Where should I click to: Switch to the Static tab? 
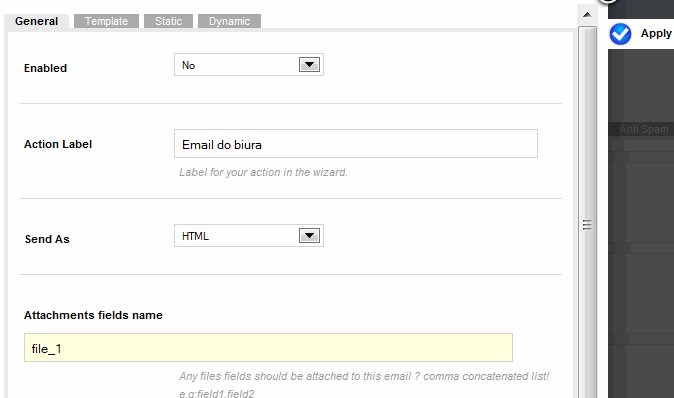click(x=168, y=21)
